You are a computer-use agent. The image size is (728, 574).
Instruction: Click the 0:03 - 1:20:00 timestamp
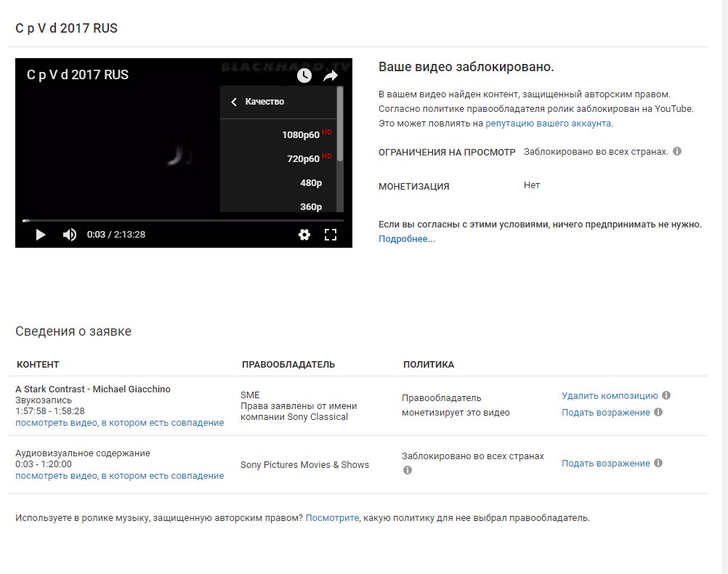pos(44,464)
